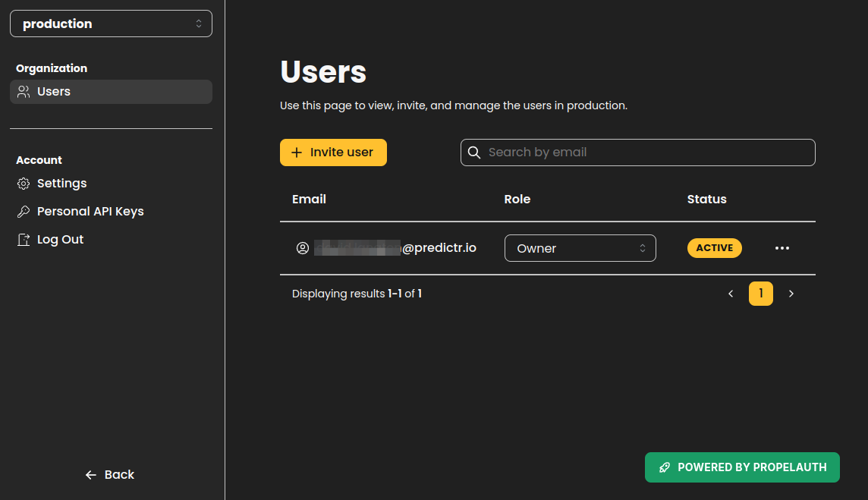This screenshot has height=500, width=868.
Task: Click the Log Out door icon
Action: click(24, 240)
